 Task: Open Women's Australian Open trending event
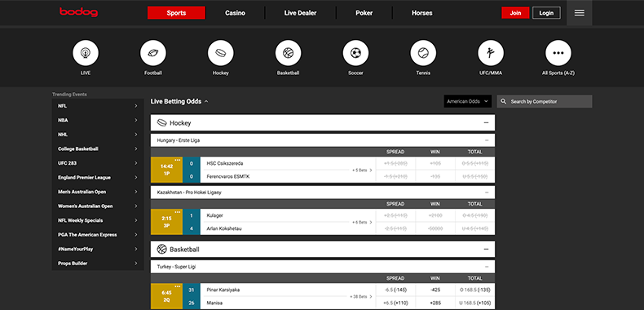[98, 206]
